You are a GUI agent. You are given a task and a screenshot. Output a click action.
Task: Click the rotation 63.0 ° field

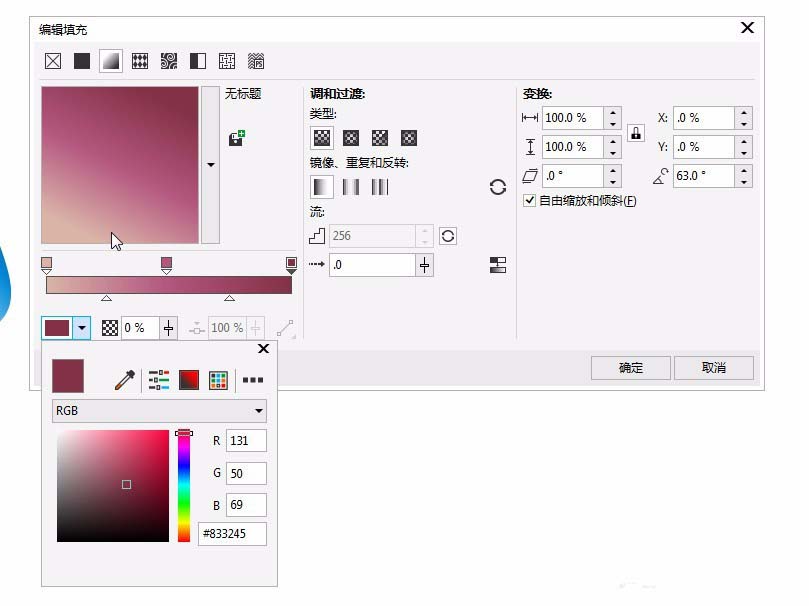[x=704, y=175]
